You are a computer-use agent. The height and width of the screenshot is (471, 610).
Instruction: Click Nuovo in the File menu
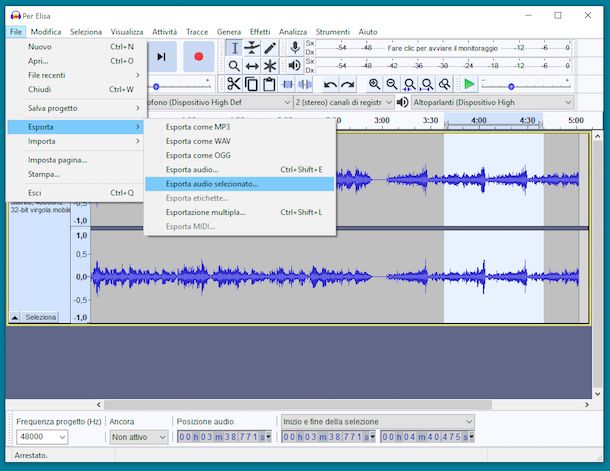click(77, 47)
